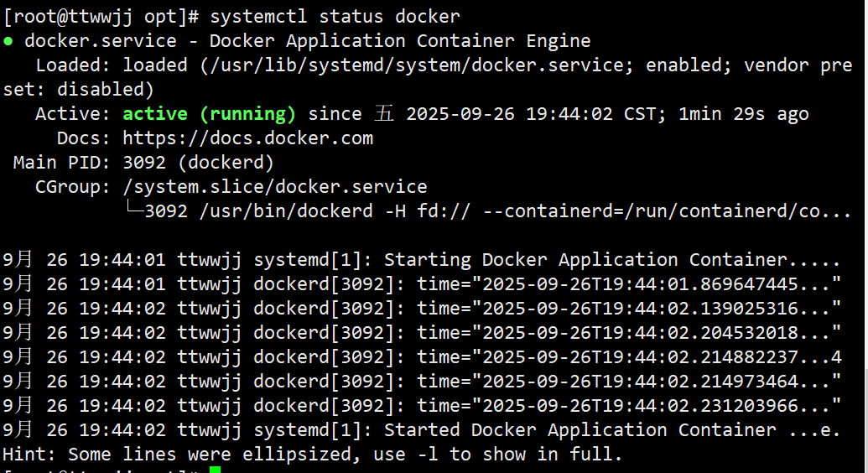Click the 'active (running)' status text
Screen dimensions: 868x473
(210, 113)
